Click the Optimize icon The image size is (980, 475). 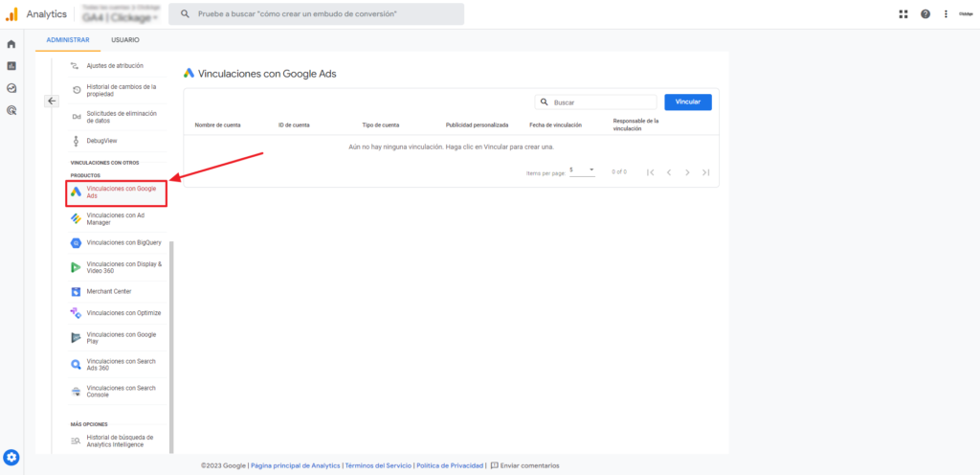point(76,312)
